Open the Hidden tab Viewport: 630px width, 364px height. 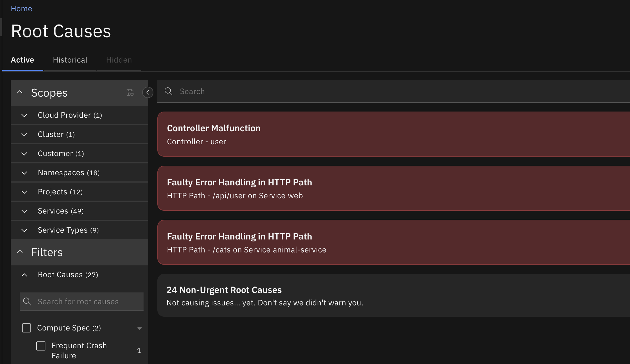[119, 60]
